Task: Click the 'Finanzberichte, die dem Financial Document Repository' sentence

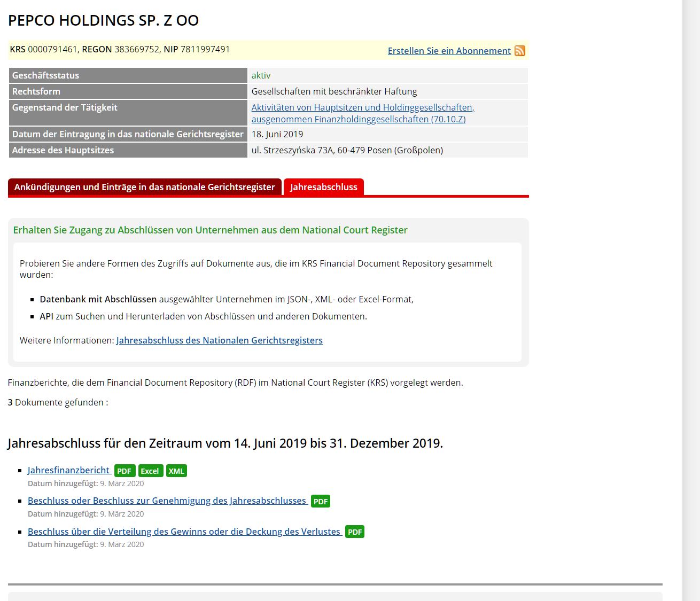Action: (x=236, y=383)
